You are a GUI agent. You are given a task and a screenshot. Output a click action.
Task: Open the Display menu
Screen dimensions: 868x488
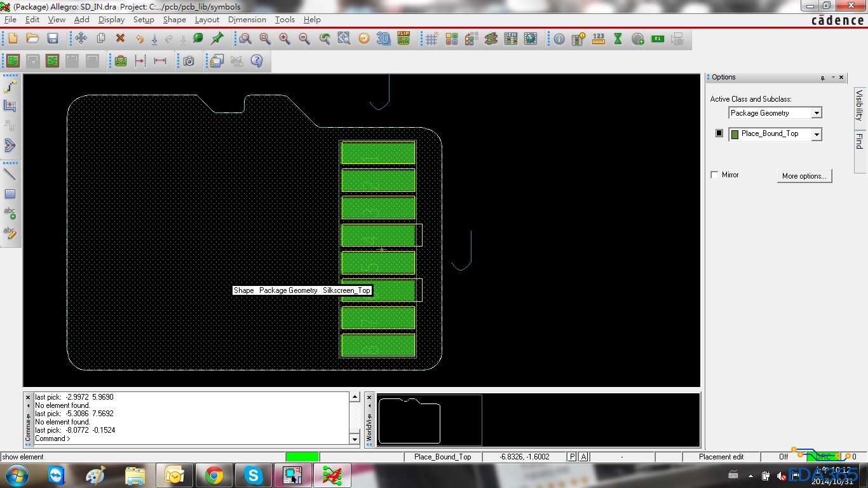click(x=111, y=20)
